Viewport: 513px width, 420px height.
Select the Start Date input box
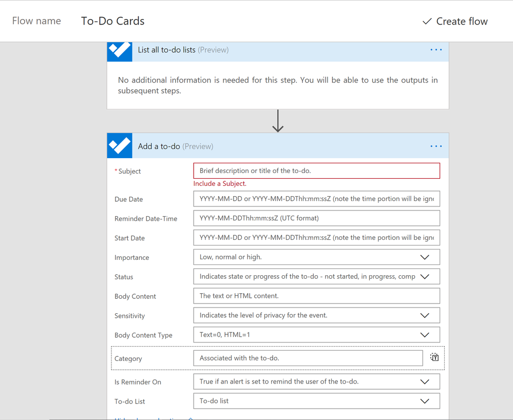(316, 238)
